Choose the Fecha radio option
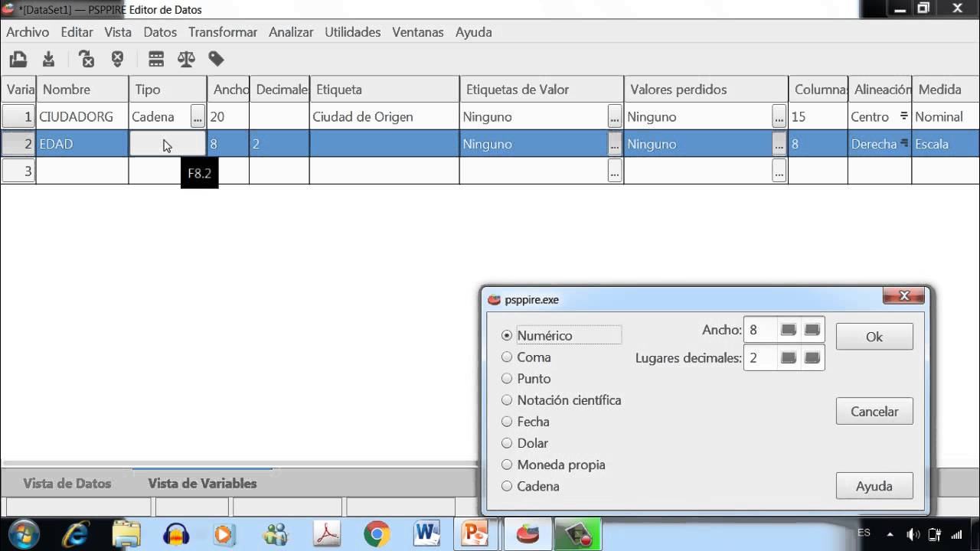This screenshot has height=551, width=980. 507,421
